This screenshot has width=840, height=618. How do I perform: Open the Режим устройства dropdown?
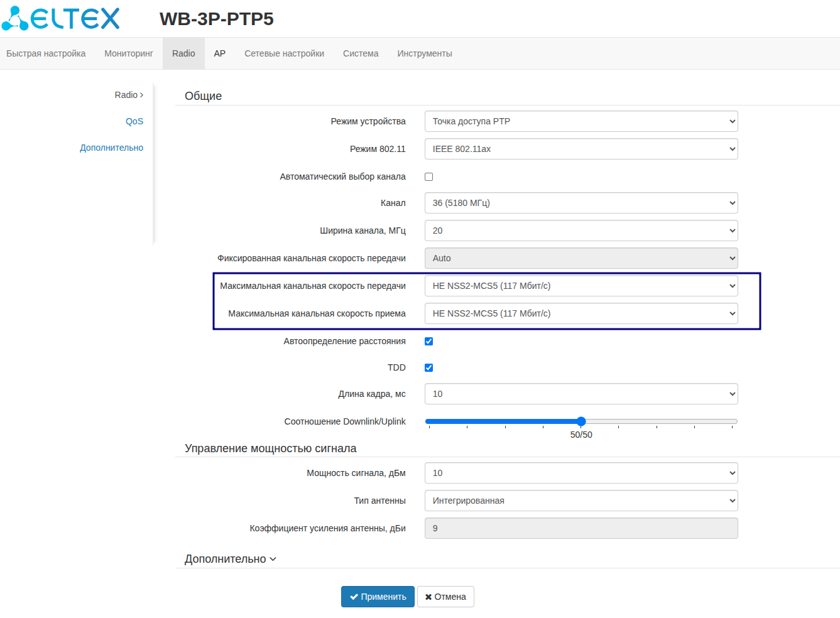pos(581,121)
